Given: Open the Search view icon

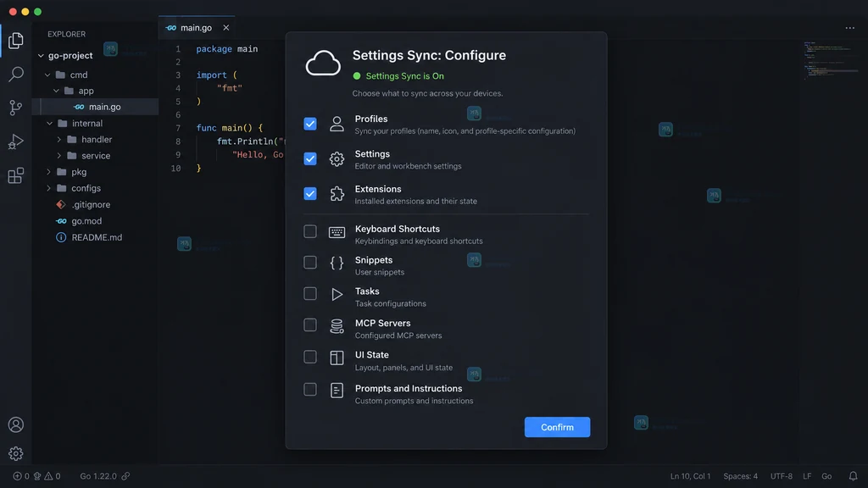Looking at the screenshot, I should (15, 74).
